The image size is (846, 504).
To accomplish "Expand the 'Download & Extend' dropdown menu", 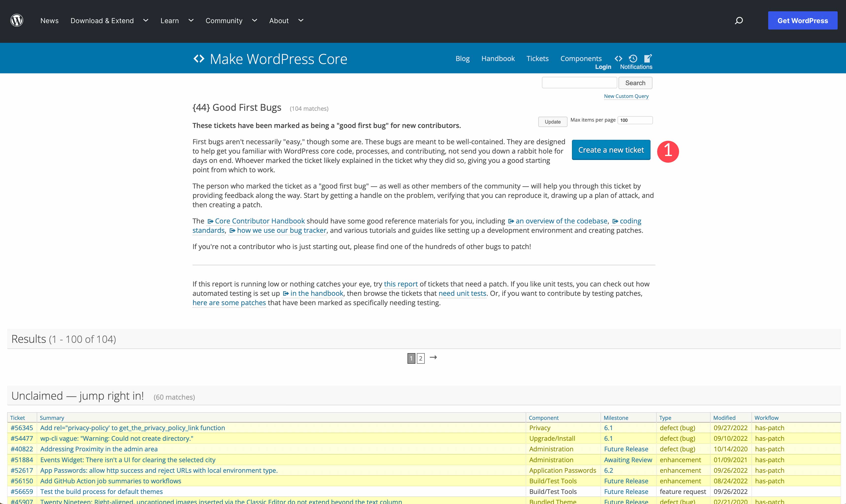I will click(146, 20).
